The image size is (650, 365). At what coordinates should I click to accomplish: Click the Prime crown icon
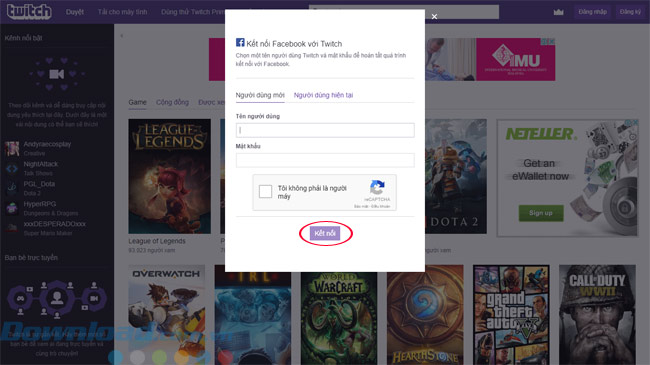[x=558, y=12]
